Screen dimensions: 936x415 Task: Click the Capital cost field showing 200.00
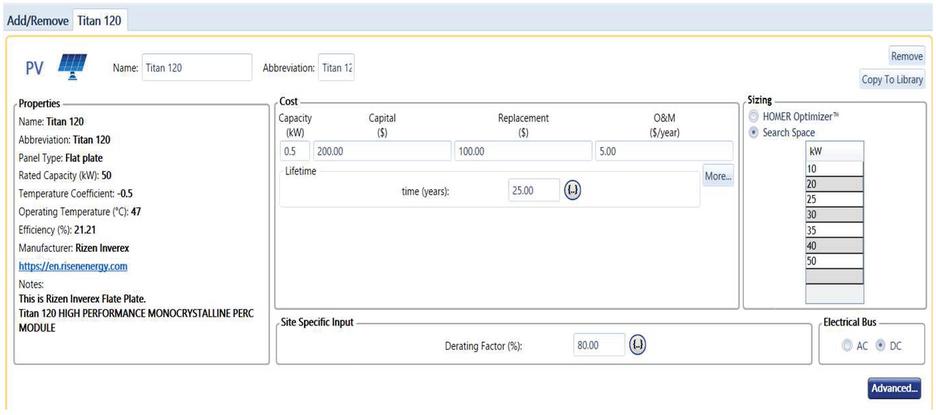[x=381, y=151]
